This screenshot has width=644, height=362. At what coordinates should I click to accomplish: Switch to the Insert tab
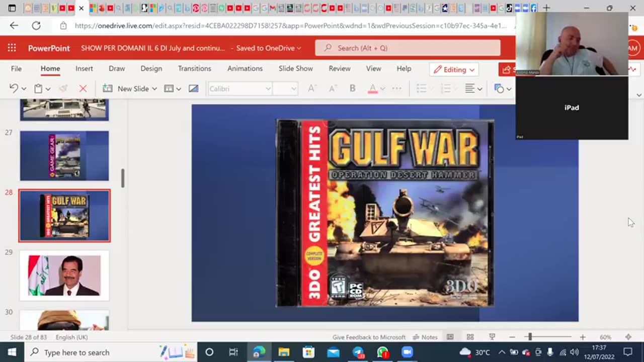84,68
